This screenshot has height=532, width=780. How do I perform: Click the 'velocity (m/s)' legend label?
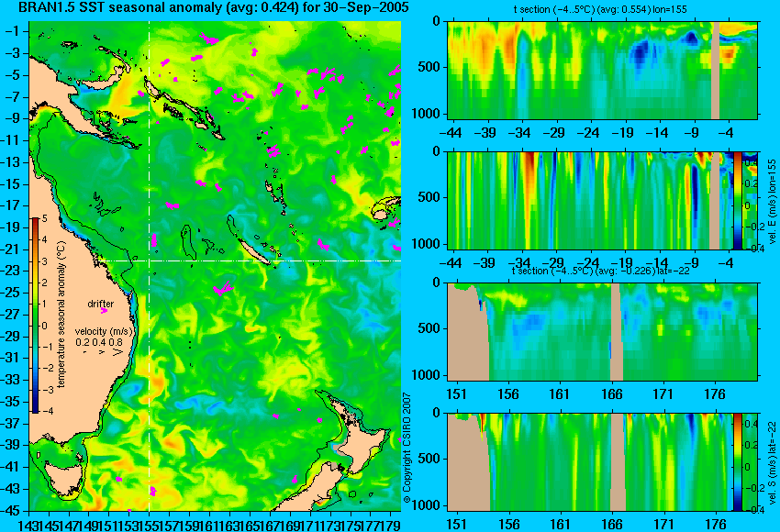click(104, 331)
